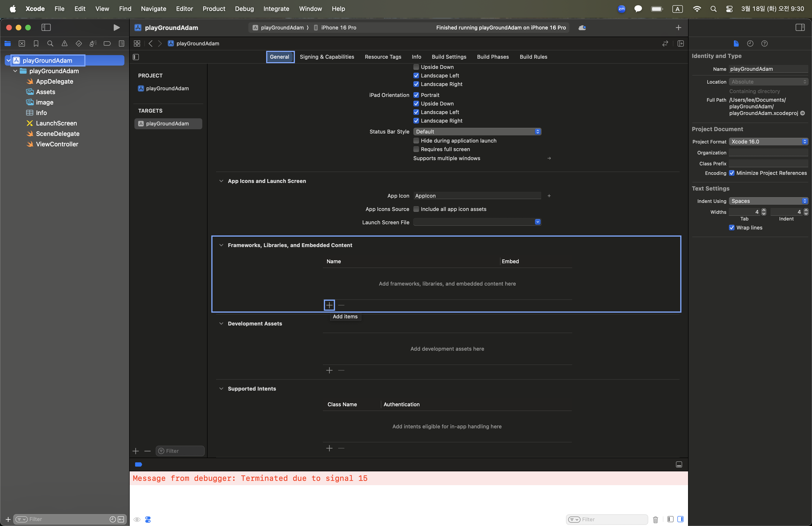Collapse the App Icons and Launch Screen section

click(221, 181)
